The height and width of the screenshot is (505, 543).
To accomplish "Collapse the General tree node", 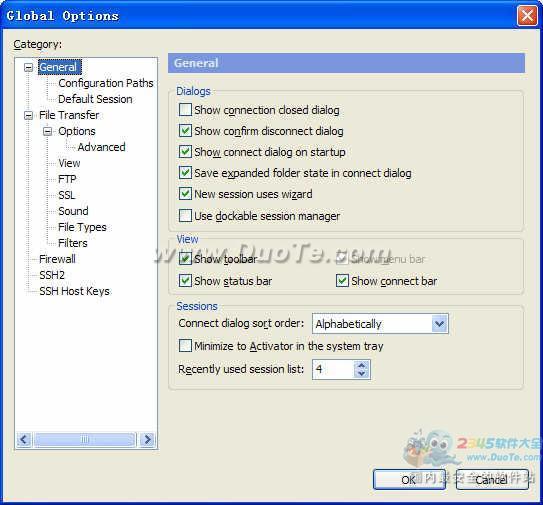I will 28,67.
